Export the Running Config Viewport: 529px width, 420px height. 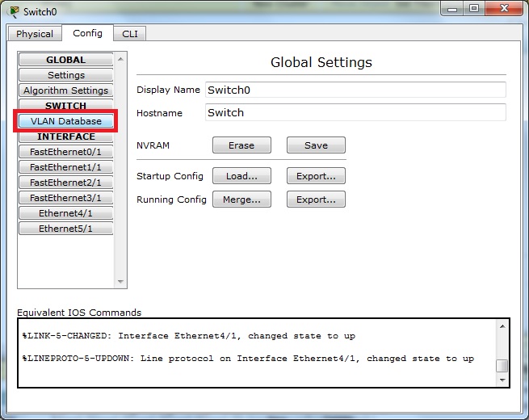[x=316, y=199]
